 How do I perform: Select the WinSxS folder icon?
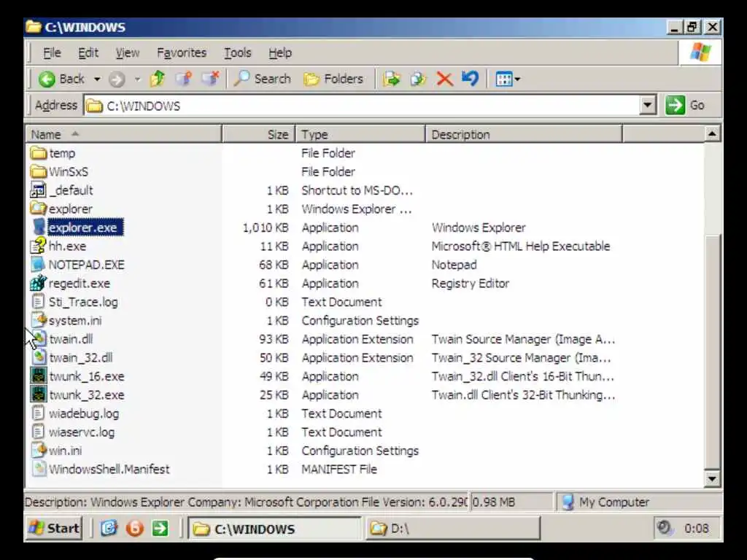[x=38, y=171]
